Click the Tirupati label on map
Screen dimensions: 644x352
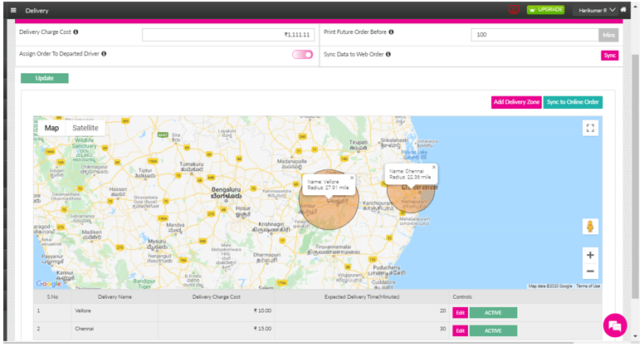coord(359,145)
